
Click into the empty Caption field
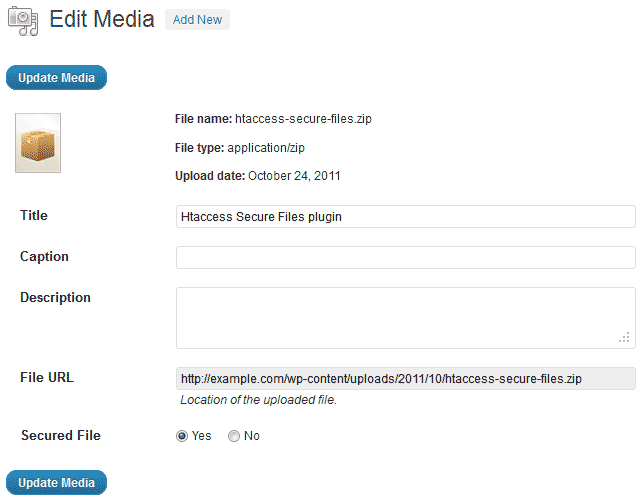point(405,257)
